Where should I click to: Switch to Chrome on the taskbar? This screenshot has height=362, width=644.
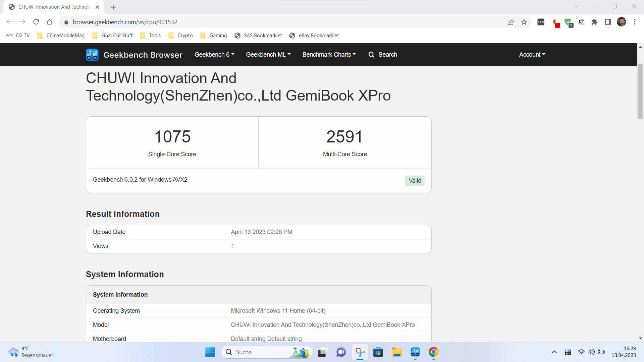433,352
